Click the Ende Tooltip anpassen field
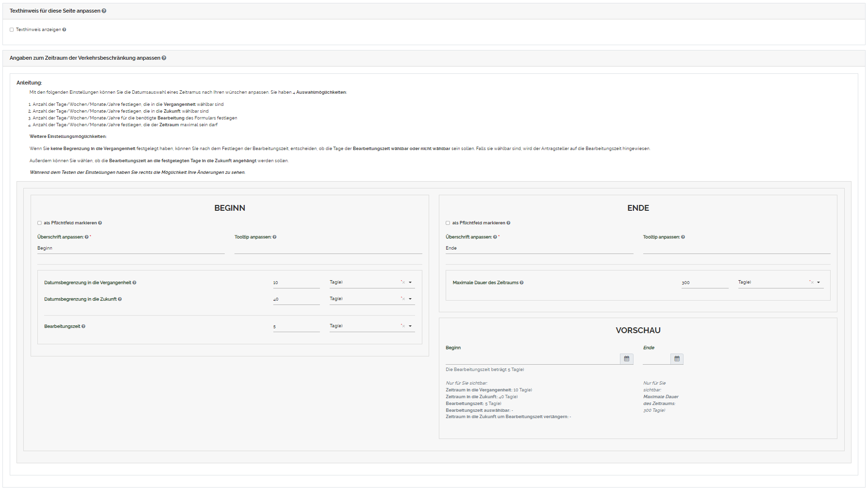The width and height of the screenshot is (868, 490). [x=736, y=248]
